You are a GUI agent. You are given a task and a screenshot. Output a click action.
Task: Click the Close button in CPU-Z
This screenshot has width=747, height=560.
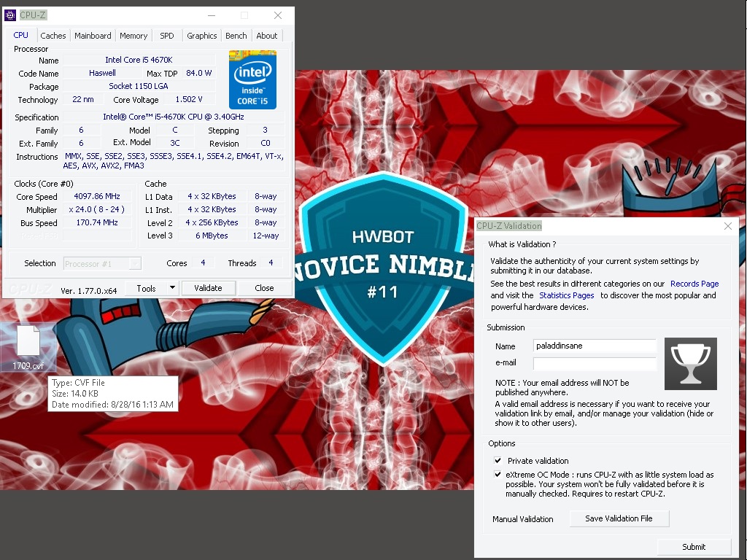(x=264, y=288)
